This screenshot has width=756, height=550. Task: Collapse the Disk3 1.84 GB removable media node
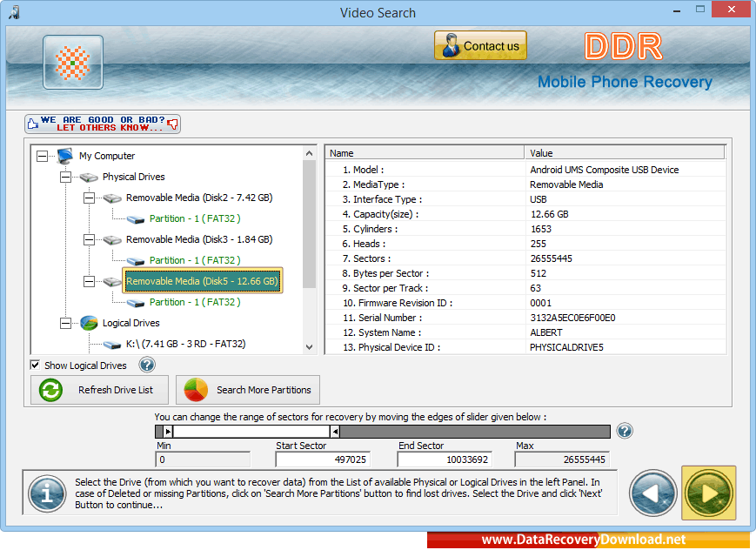pyautogui.click(x=90, y=240)
